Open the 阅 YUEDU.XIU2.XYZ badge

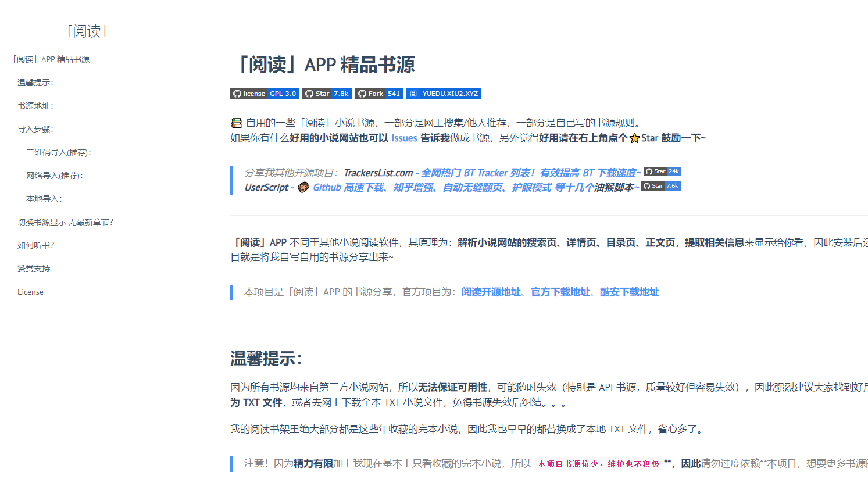tap(444, 94)
